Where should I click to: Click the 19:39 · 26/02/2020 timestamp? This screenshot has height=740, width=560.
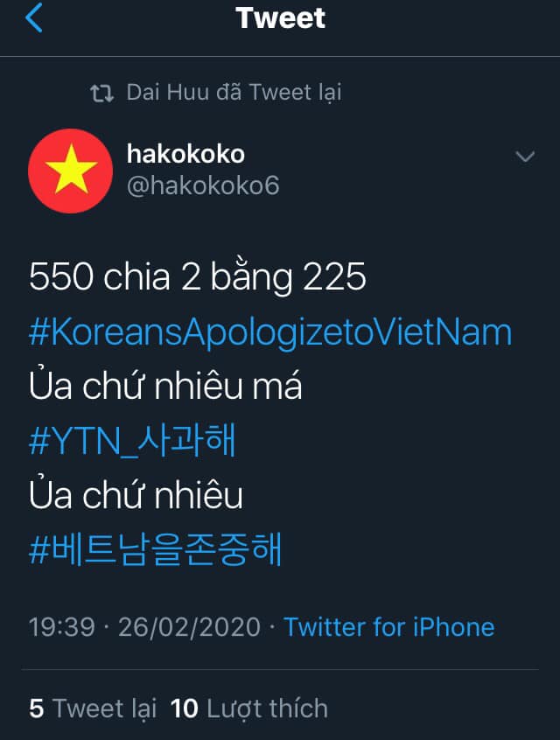click(144, 627)
